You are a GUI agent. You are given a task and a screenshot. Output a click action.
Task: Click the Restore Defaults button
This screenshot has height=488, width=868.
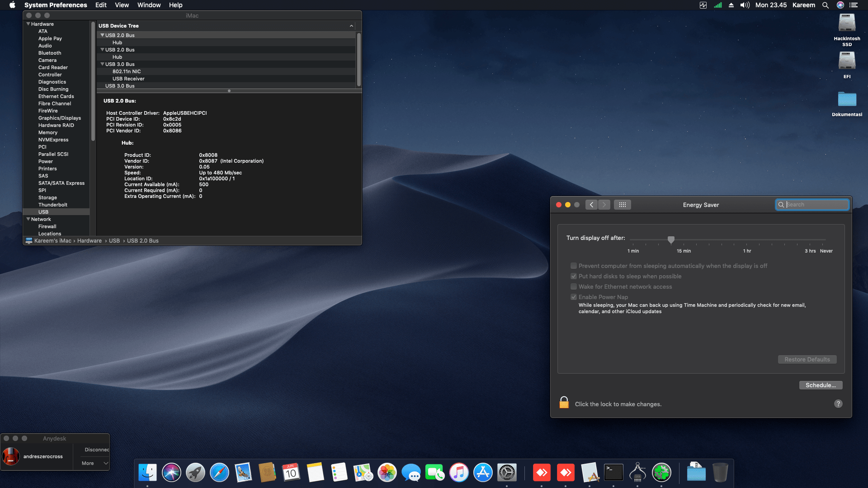click(807, 359)
